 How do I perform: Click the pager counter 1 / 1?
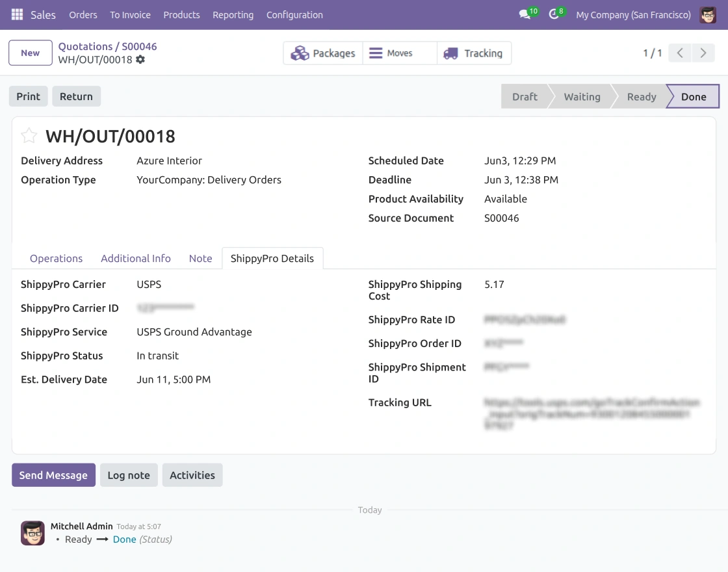(x=653, y=53)
